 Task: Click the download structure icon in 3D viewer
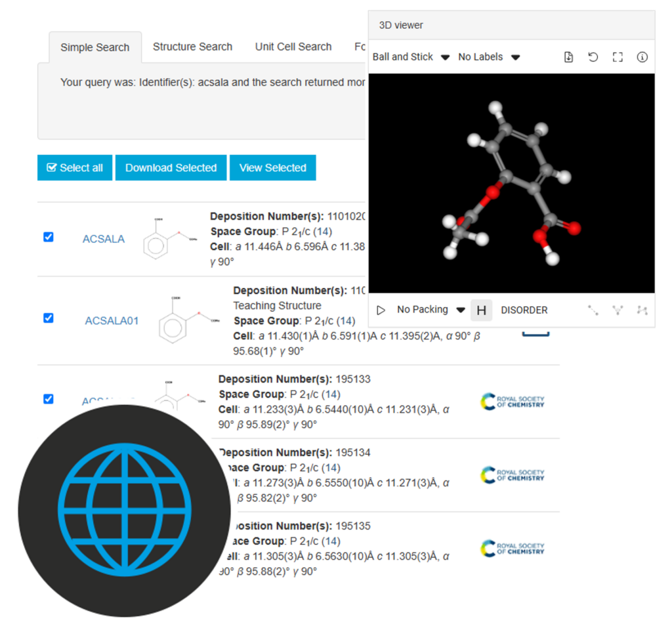point(568,57)
